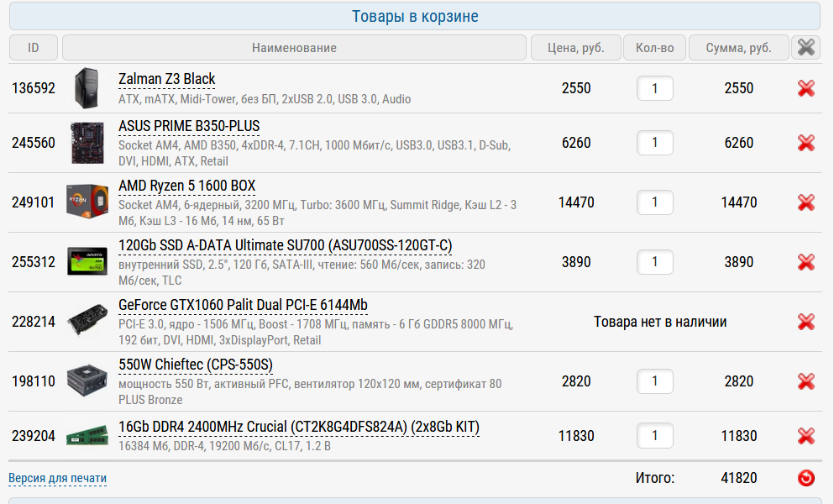Viewport: 834px width, 504px height.
Task: View A-DATA SU700 SSD thumbnail
Action: [87, 262]
